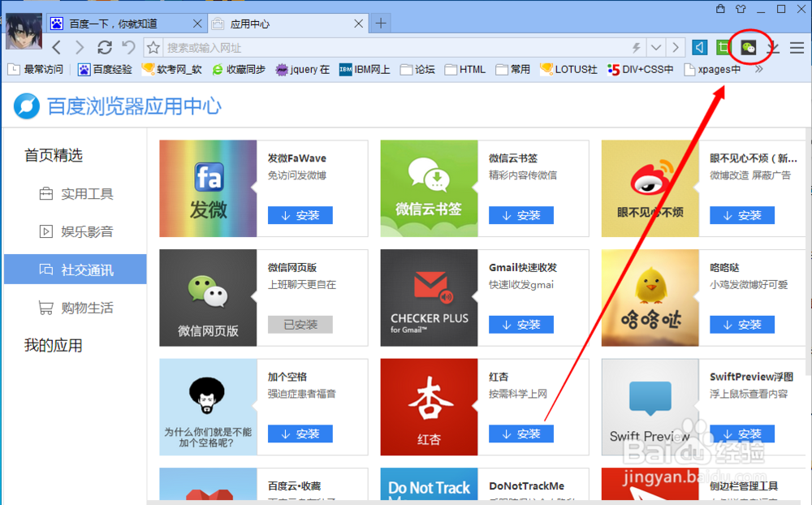Install the 加个空格 app
The image size is (812, 505).
pos(300,434)
